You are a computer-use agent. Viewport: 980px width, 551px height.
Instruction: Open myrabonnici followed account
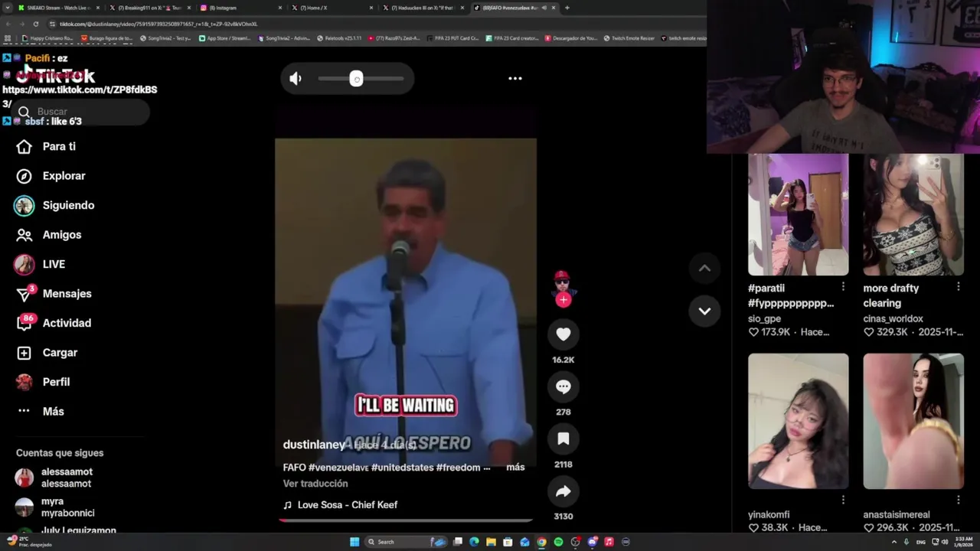pos(55,507)
